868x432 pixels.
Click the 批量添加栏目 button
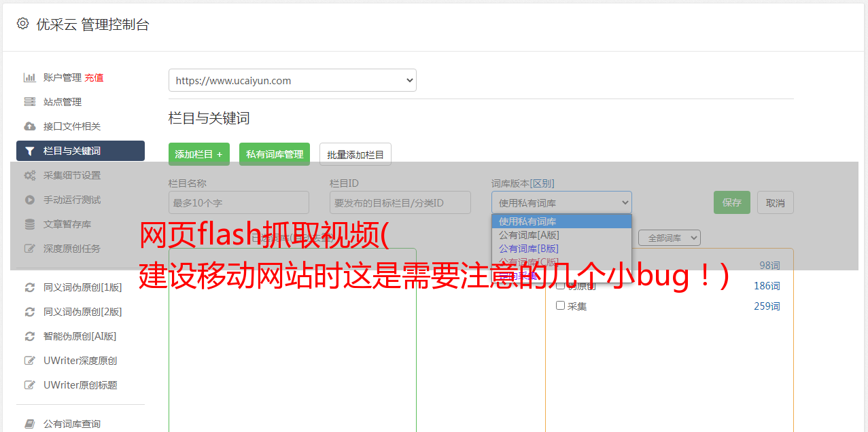(x=355, y=154)
